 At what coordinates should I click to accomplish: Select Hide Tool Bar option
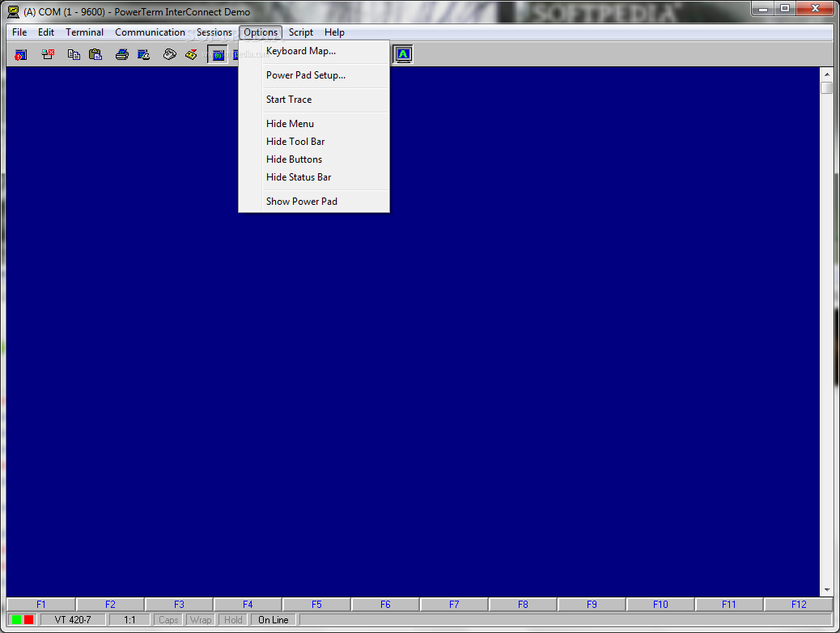point(314,142)
